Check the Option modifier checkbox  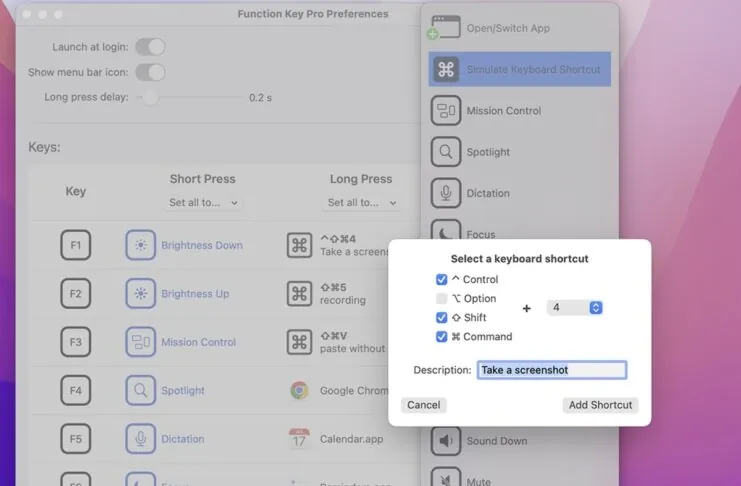coord(441,298)
